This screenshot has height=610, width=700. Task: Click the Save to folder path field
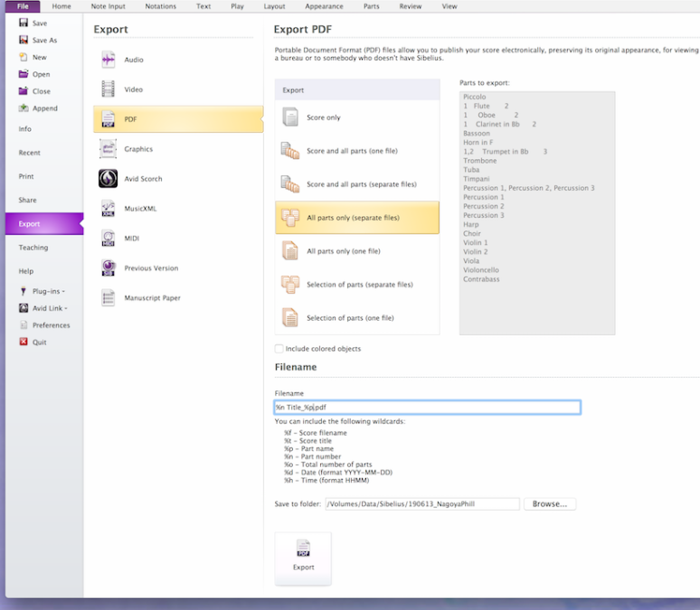tap(422, 503)
